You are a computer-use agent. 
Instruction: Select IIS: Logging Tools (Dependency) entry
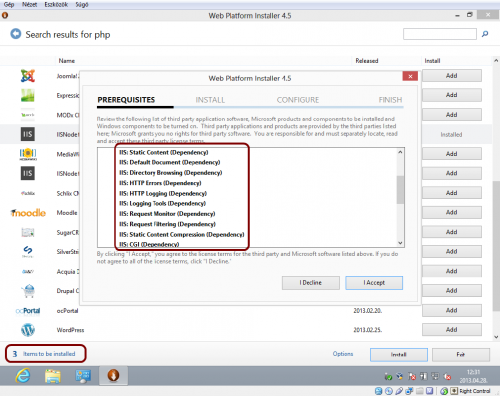(162, 203)
